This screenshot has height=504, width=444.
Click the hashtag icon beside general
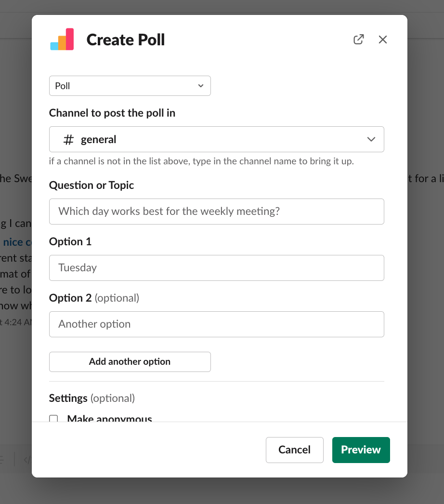pos(67,139)
